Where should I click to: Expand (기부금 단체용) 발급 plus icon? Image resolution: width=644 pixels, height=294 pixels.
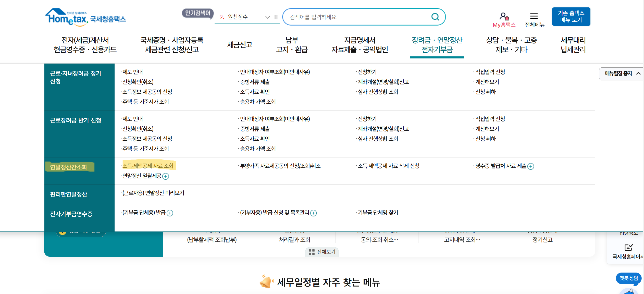(x=170, y=213)
